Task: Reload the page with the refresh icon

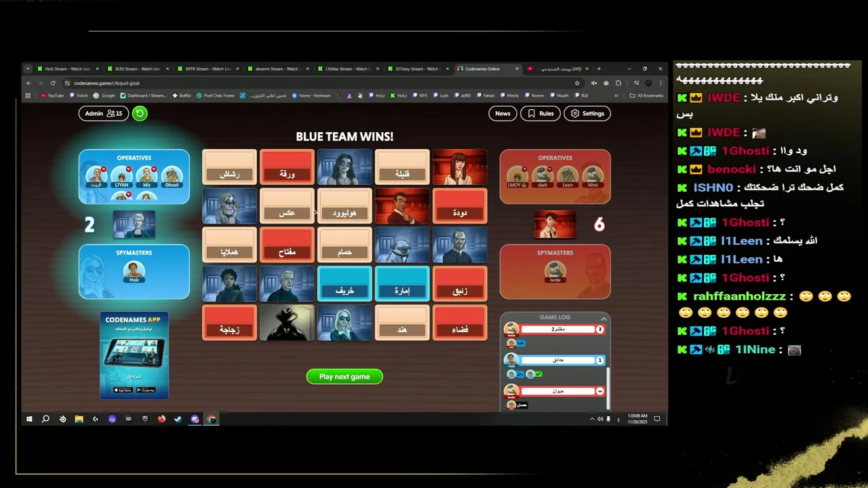Action: (x=52, y=83)
